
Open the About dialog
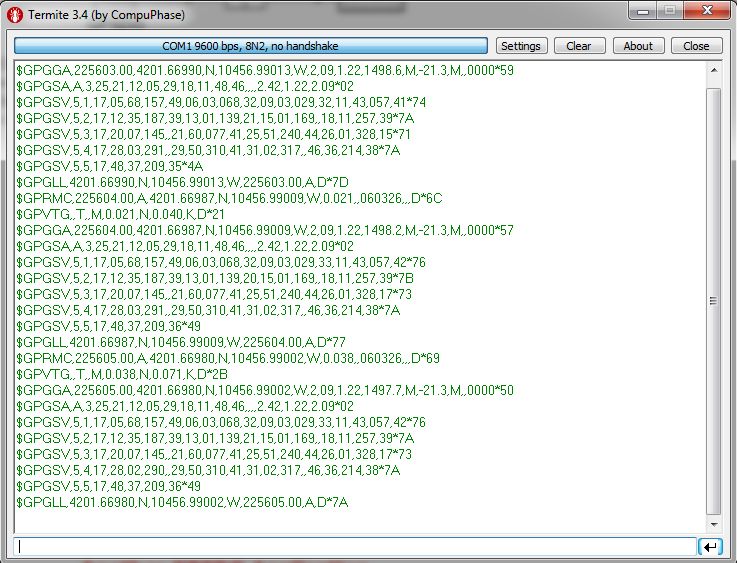638,46
